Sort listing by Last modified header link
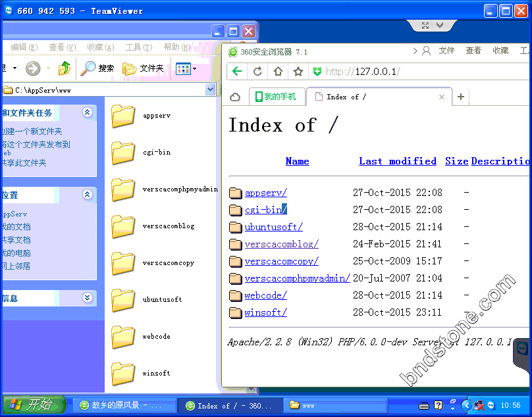This screenshot has width=532, height=417. coord(398,161)
